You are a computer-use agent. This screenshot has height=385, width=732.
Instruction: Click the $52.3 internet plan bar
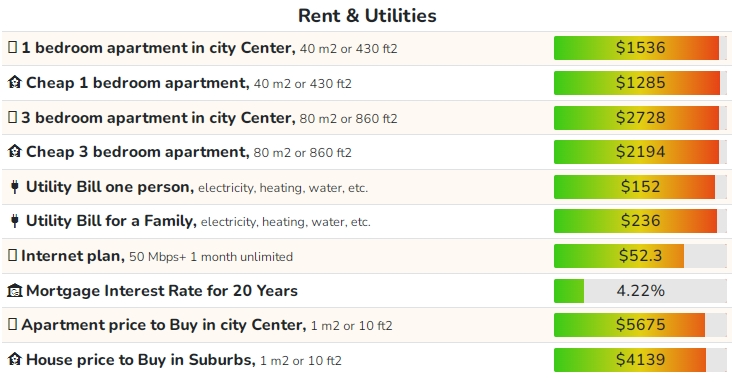[640, 256]
